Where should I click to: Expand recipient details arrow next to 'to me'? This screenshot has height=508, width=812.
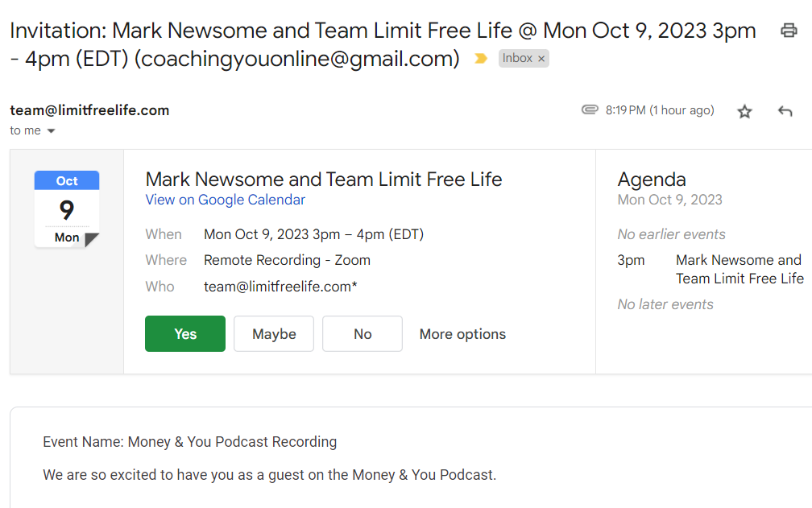51,131
